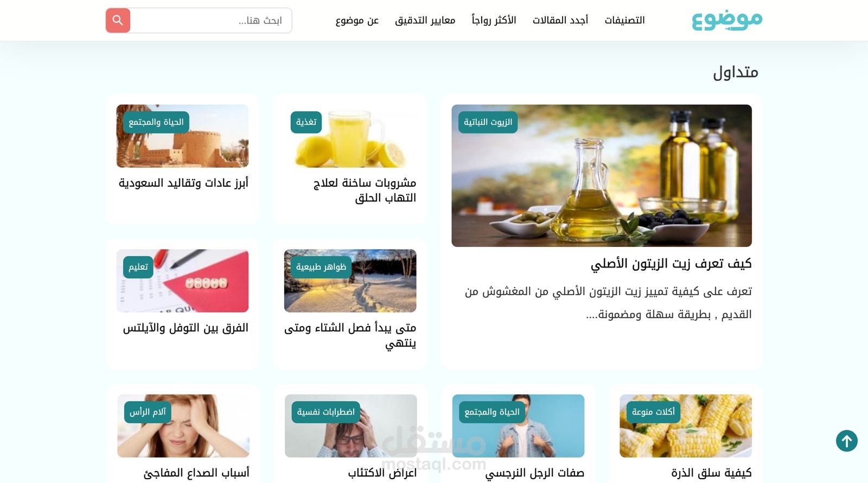The image size is (868, 483).
Task: Click the red search magnifier button
Action: click(x=118, y=21)
